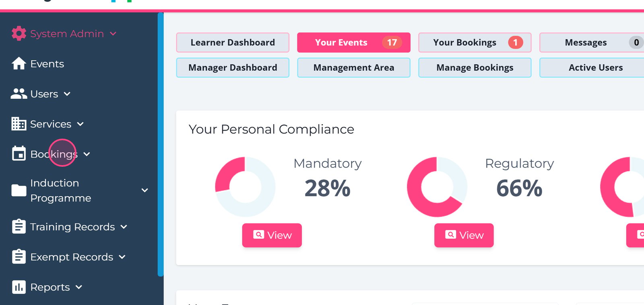Click the Bookings calendar icon

(x=19, y=154)
